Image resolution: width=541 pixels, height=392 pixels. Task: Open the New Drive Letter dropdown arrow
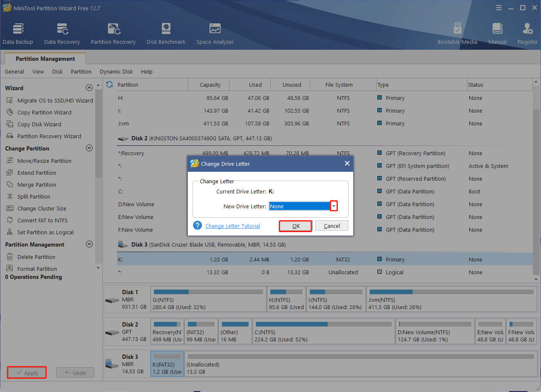click(x=334, y=206)
